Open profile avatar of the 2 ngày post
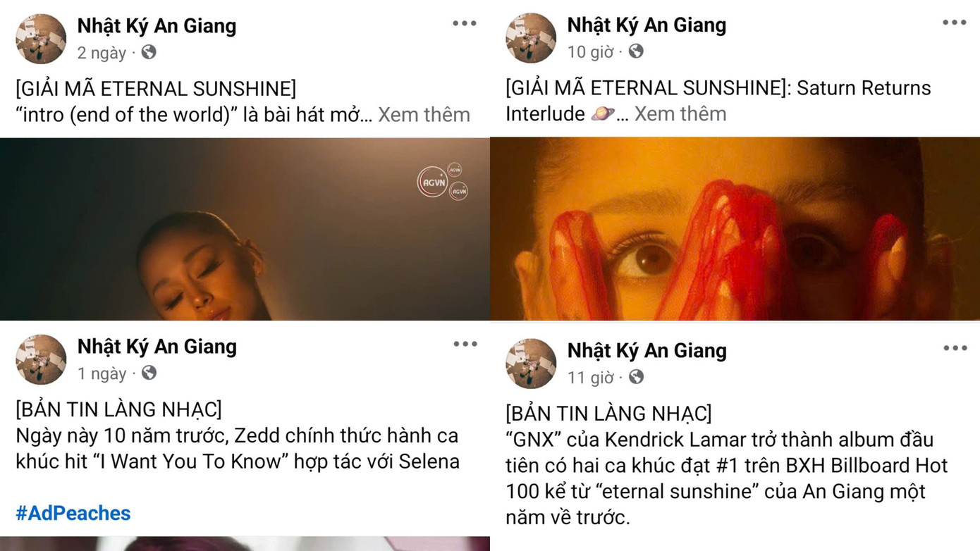This screenshot has height=551, width=980. click(41, 39)
